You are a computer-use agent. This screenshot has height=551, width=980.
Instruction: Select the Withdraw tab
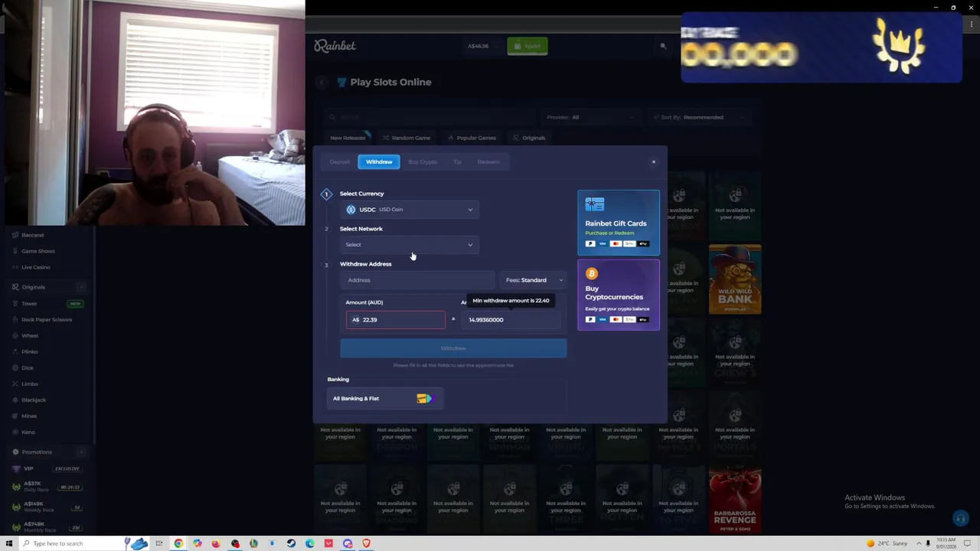pos(379,161)
